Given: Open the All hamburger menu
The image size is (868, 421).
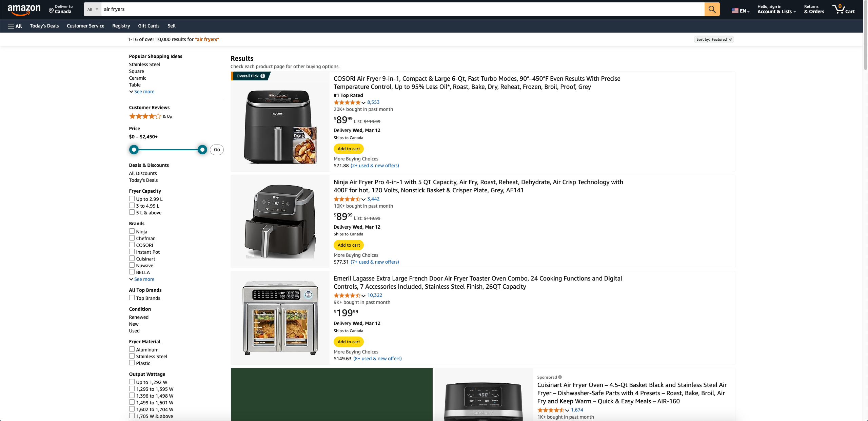Looking at the screenshot, I should 15,26.
